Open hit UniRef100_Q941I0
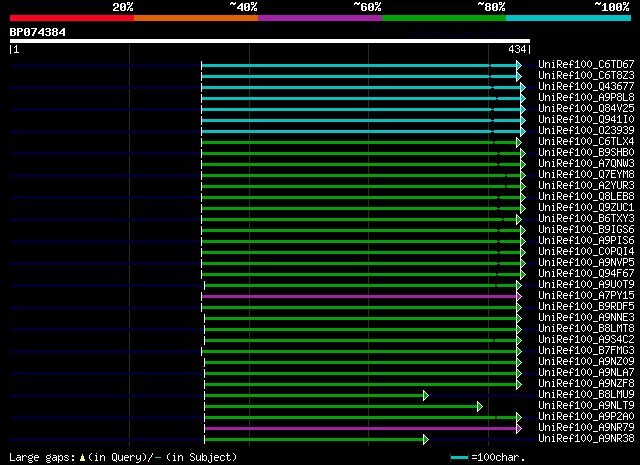640x465 pixels. click(x=586, y=120)
